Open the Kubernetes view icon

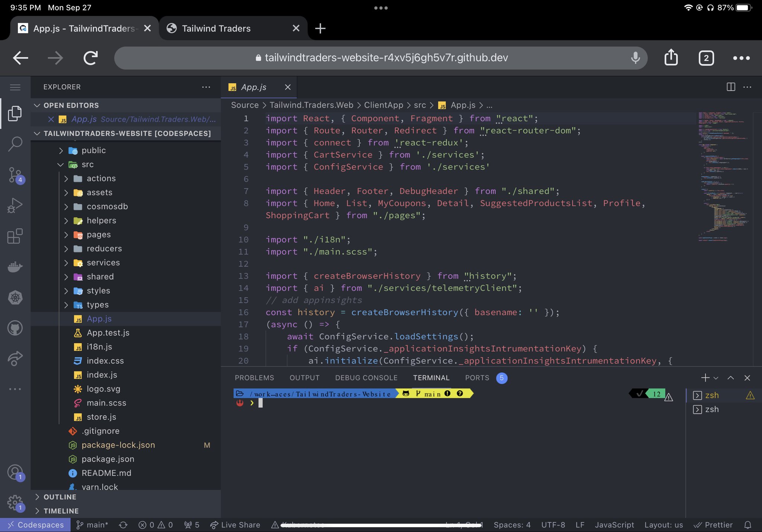coord(15,297)
